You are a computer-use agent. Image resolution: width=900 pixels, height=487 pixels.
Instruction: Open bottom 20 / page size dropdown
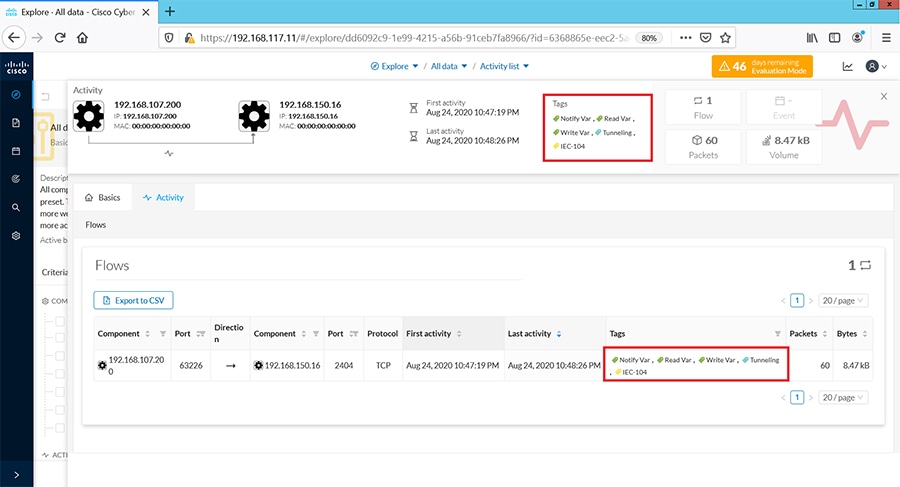[x=843, y=397]
